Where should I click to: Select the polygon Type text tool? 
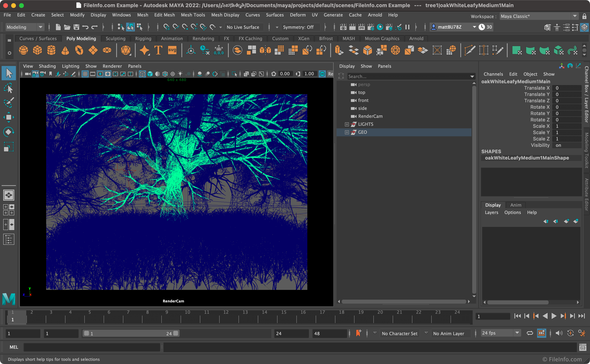158,50
